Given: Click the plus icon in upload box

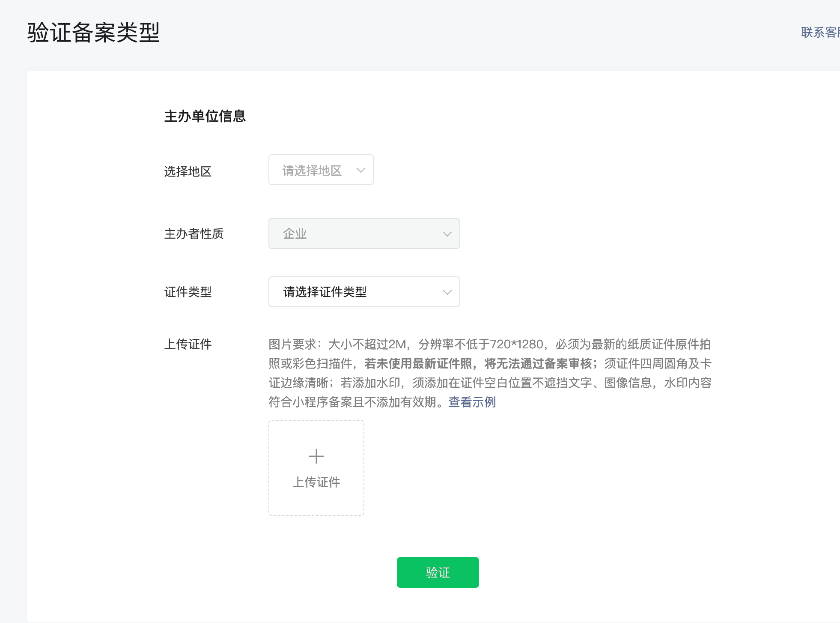Looking at the screenshot, I should pyautogui.click(x=316, y=456).
